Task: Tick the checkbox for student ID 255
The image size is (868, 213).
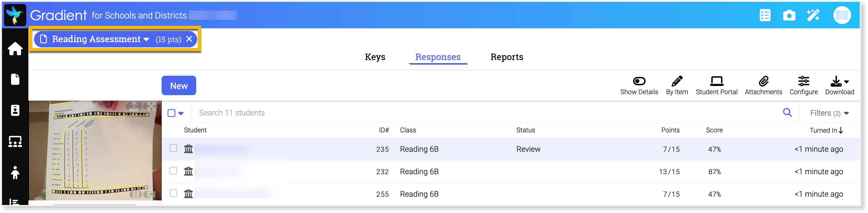Action: [x=174, y=194]
